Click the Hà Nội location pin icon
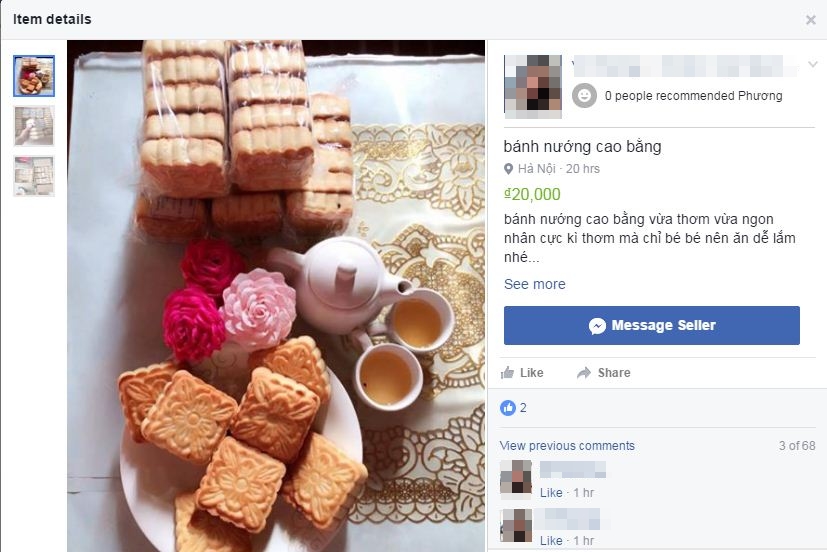Image resolution: width=827 pixels, height=552 pixels. pos(508,169)
